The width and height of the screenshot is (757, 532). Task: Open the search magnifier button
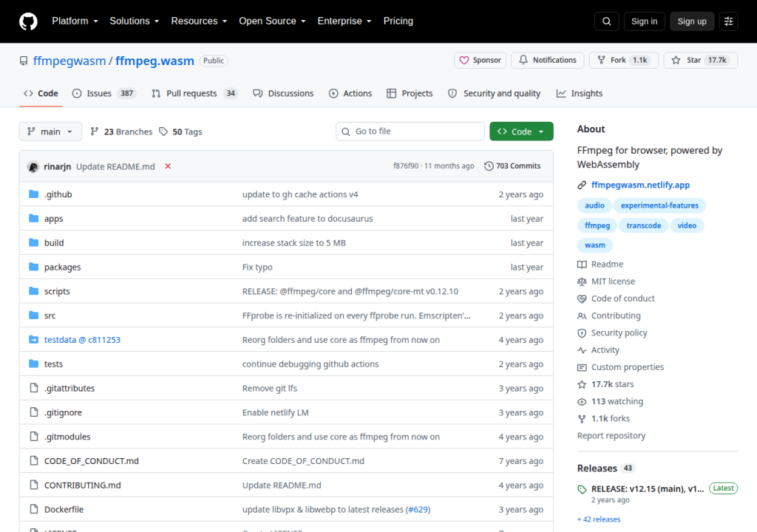pos(606,21)
